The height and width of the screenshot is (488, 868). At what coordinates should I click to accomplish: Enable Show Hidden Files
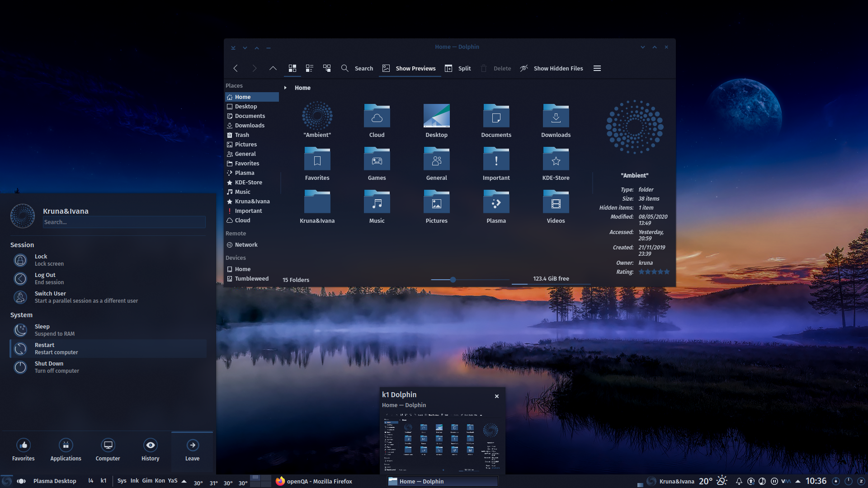pos(552,68)
